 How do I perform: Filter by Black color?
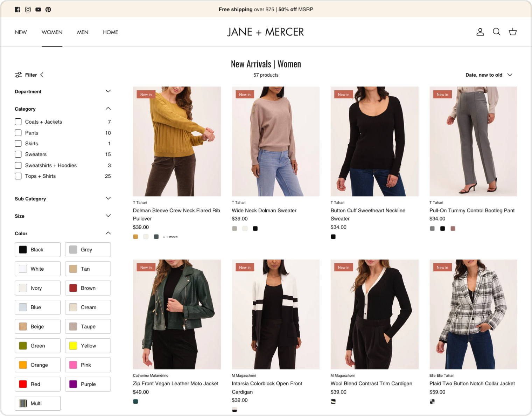[x=37, y=250]
